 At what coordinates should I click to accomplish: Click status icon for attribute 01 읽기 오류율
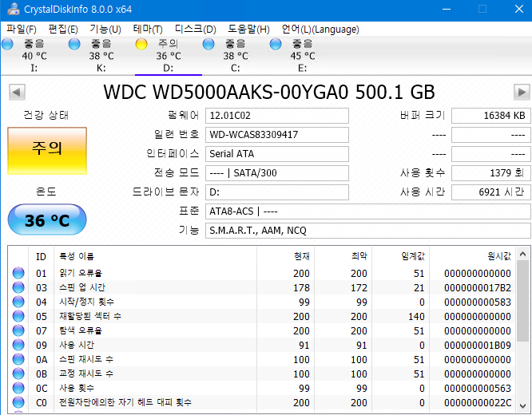click(18, 273)
